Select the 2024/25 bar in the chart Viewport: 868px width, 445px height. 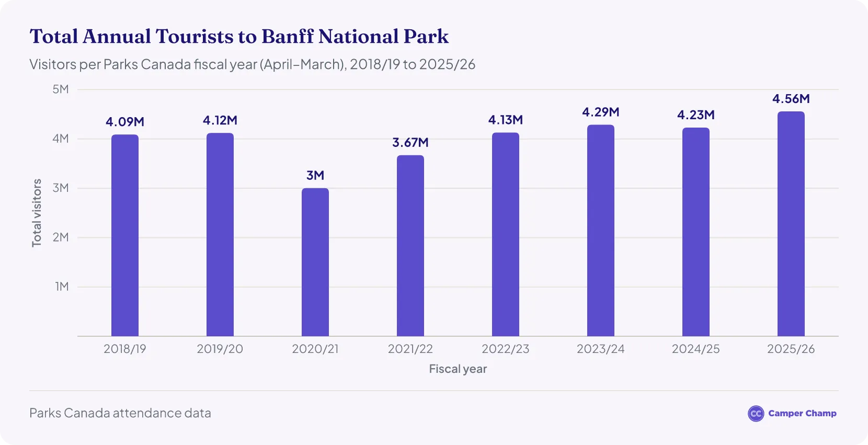click(x=696, y=232)
